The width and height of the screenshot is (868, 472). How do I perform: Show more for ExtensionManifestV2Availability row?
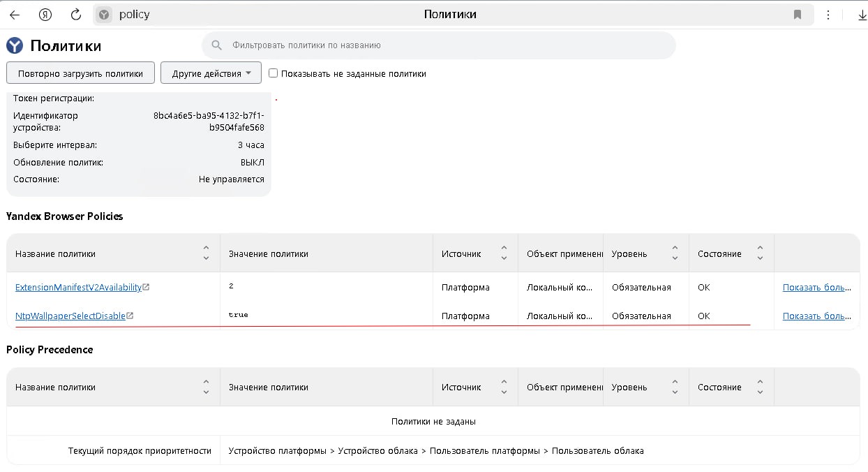pos(817,287)
